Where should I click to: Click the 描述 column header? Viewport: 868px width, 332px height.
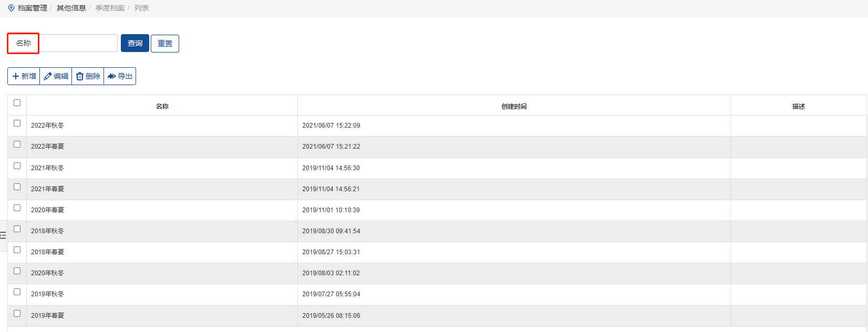(798, 106)
